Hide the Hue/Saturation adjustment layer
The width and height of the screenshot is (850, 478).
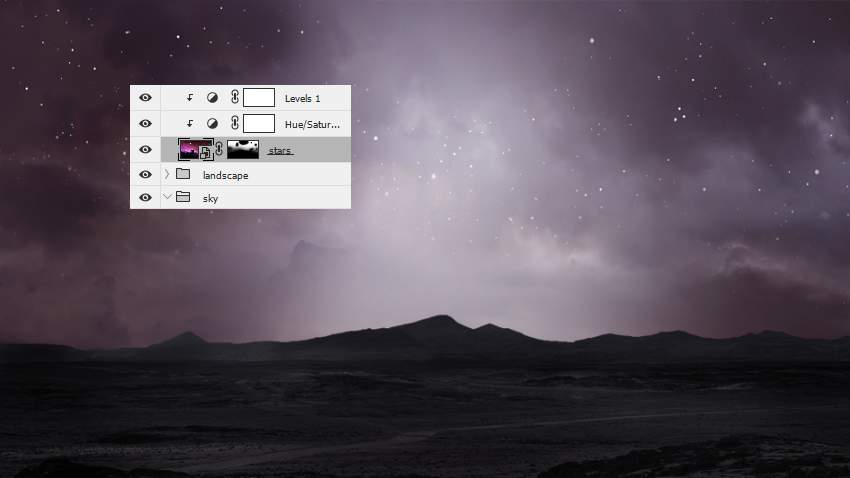[145, 124]
